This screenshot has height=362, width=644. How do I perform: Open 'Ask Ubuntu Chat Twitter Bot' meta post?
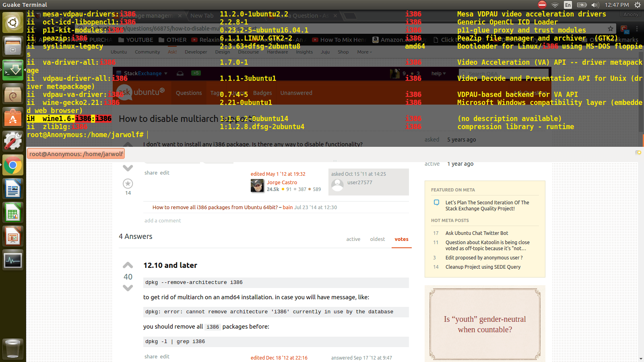pos(477,233)
